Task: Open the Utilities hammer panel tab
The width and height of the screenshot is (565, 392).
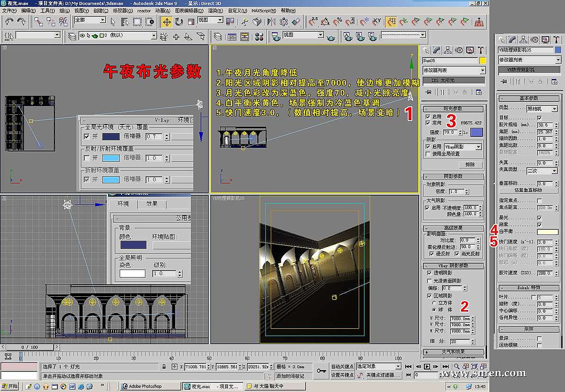Action: [x=481, y=50]
